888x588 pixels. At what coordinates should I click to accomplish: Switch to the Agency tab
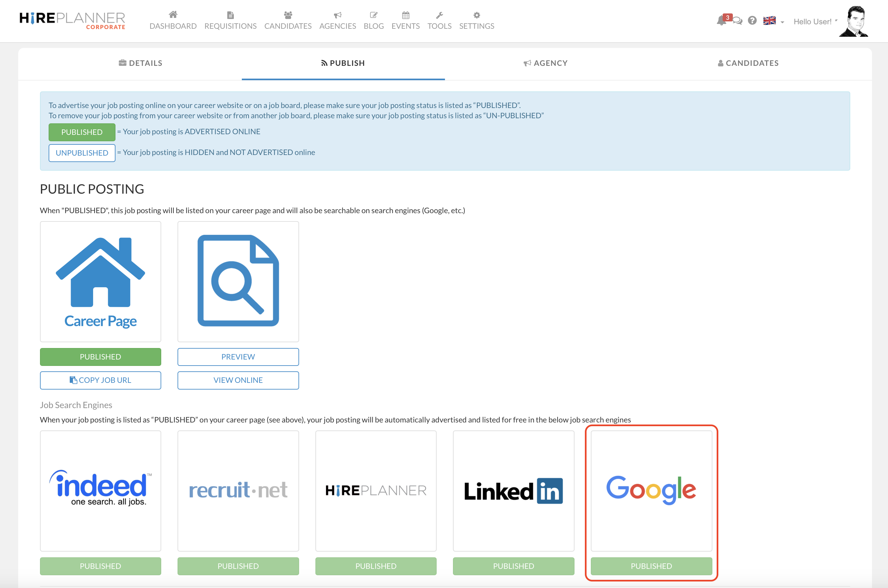pos(545,63)
